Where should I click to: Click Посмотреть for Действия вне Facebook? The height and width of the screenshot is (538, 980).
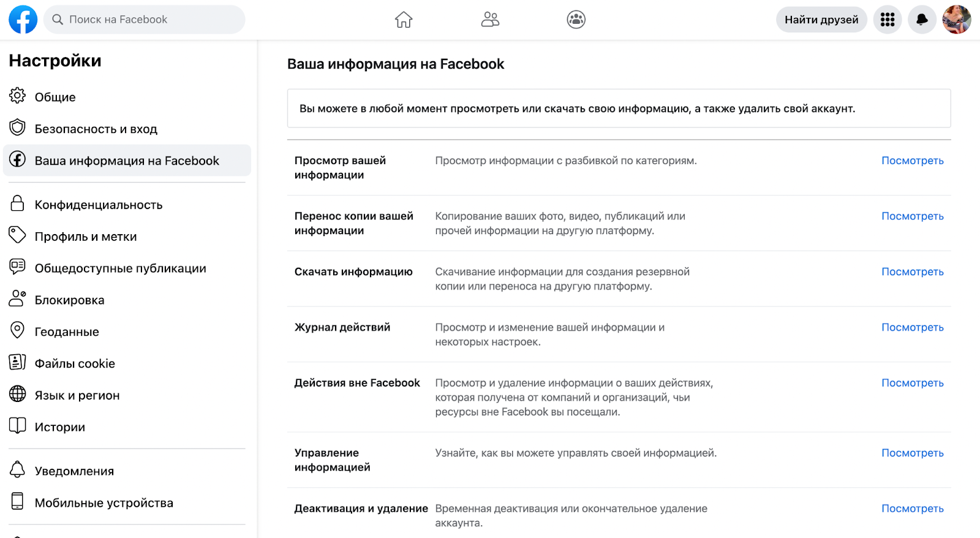click(x=912, y=383)
